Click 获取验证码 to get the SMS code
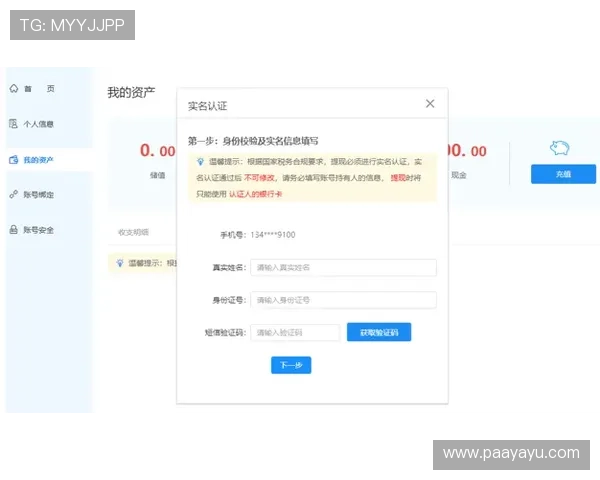The height and width of the screenshot is (480, 600). [379, 332]
